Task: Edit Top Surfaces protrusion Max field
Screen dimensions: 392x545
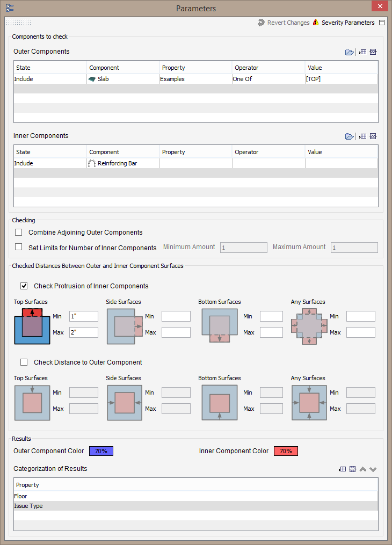Action: pos(84,332)
